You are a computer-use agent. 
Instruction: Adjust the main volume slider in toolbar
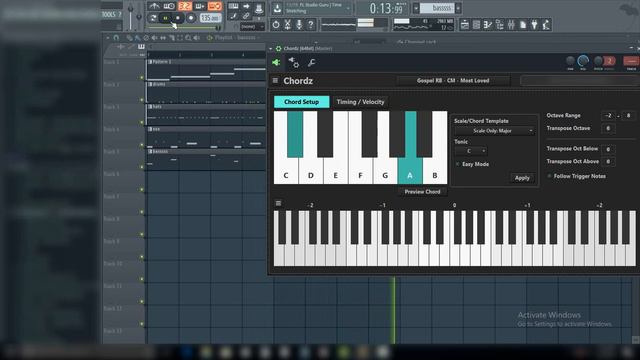[x=131, y=16]
